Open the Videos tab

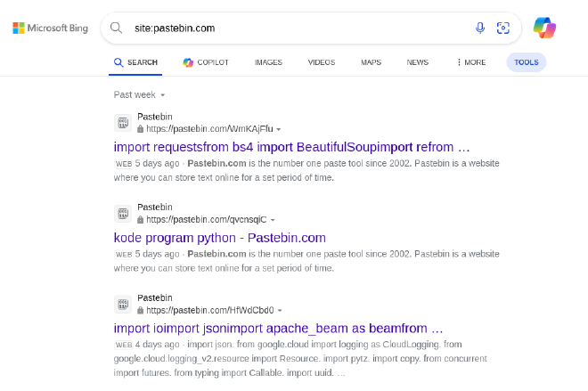coord(322,62)
